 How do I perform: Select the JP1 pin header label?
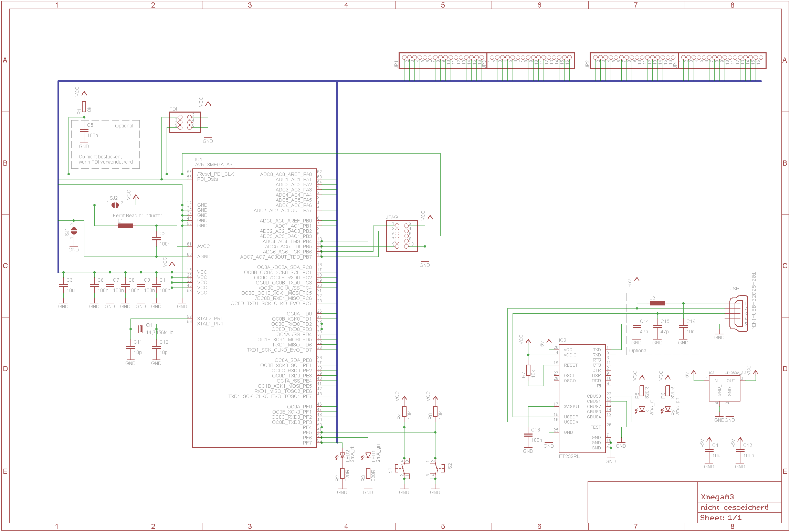[x=396, y=64]
